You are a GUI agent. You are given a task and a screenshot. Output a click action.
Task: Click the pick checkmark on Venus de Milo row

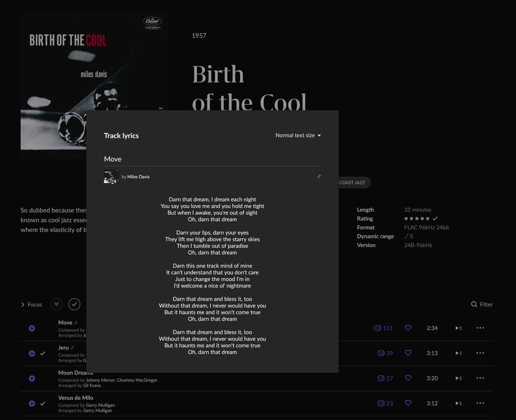pyautogui.click(x=42, y=403)
